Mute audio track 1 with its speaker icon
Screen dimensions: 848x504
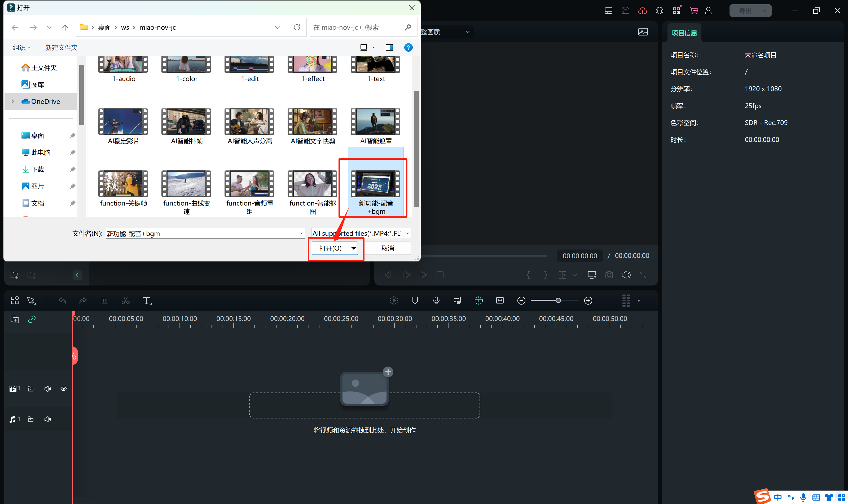[48, 420]
